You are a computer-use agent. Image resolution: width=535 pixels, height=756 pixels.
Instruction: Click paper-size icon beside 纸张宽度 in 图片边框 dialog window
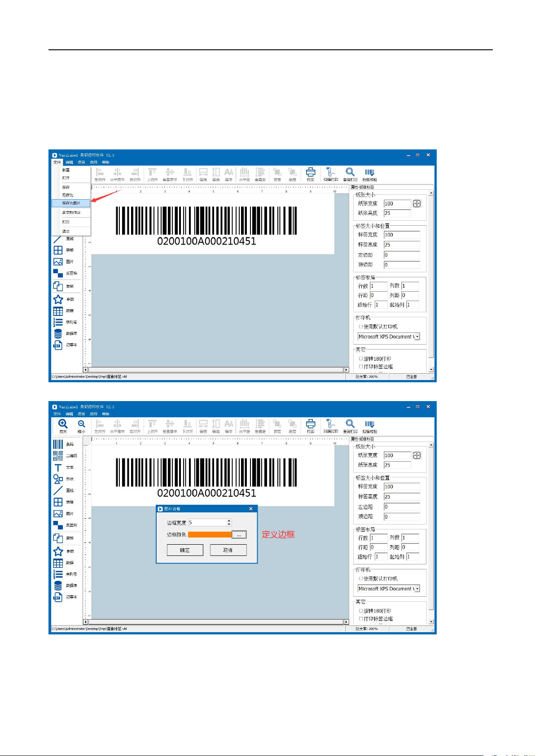click(417, 455)
